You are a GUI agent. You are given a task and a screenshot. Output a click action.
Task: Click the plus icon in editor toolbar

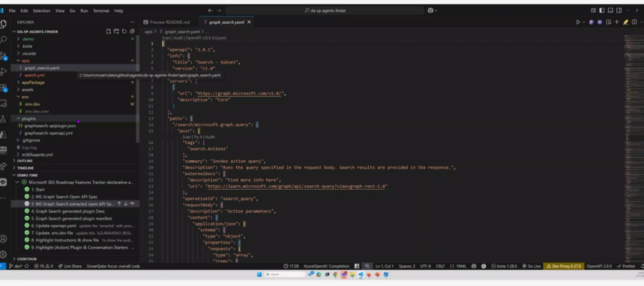click(616, 22)
